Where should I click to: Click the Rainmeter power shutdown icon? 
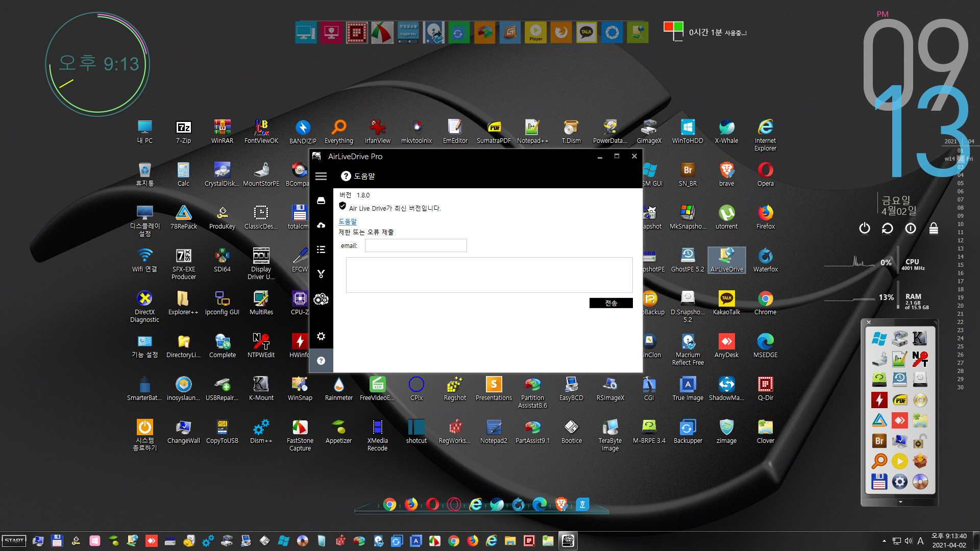(864, 228)
